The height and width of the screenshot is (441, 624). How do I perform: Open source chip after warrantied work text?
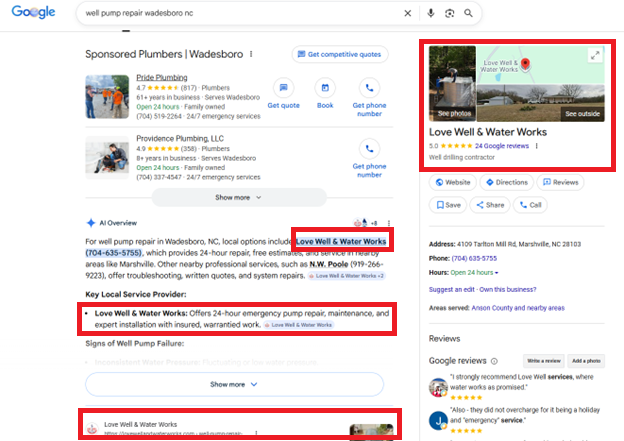[298, 325]
